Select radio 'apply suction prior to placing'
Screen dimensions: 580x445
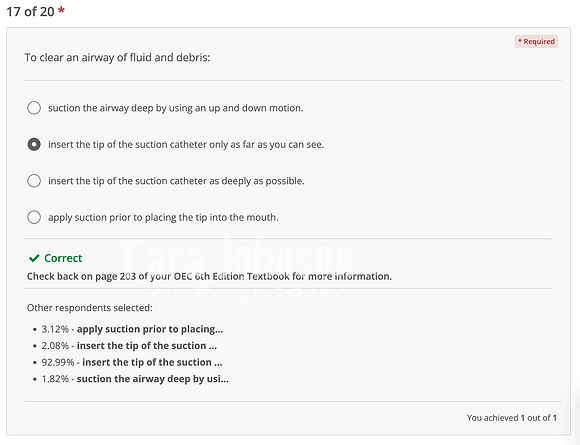(34, 217)
